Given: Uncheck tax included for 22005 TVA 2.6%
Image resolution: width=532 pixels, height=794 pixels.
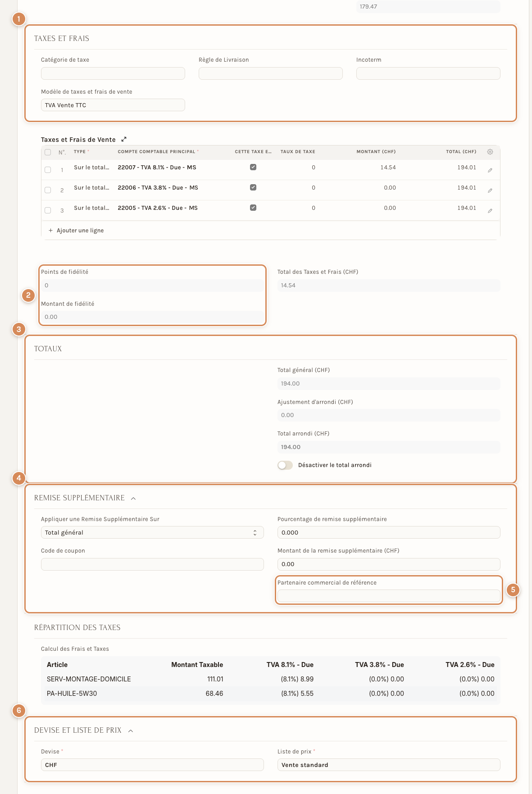Looking at the screenshot, I should click(253, 208).
